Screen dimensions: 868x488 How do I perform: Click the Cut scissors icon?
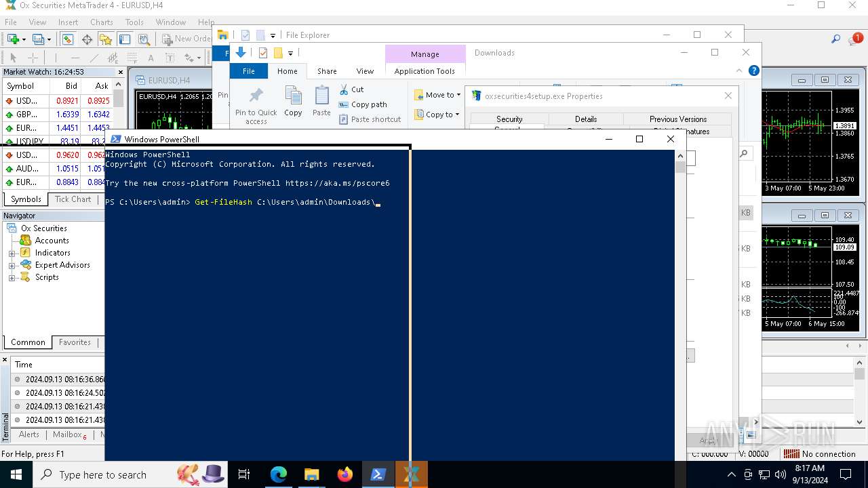pyautogui.click(x=344, y=89)
